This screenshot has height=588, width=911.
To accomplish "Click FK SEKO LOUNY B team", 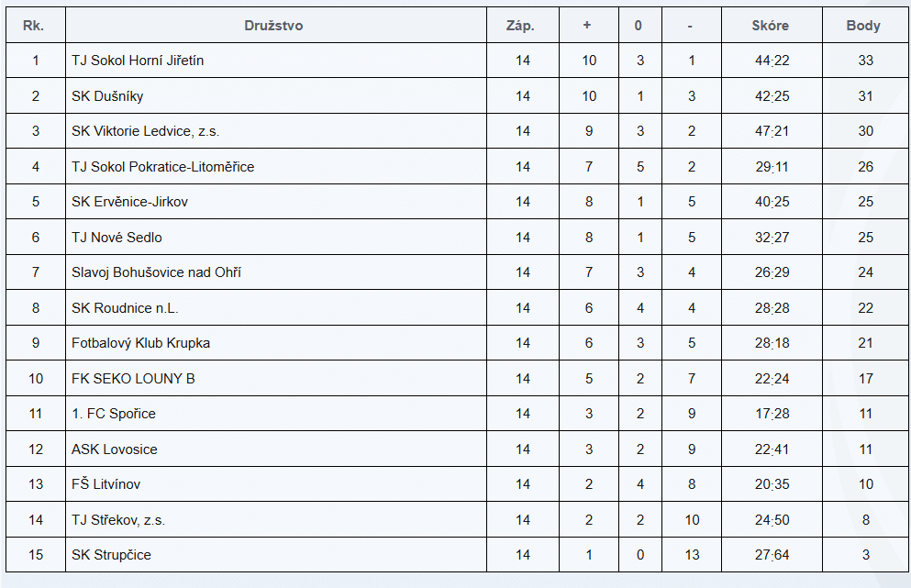I will (x=133, y=379).
